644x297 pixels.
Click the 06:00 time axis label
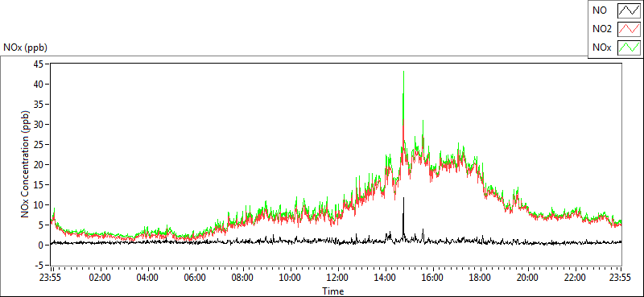pos(195,278)
